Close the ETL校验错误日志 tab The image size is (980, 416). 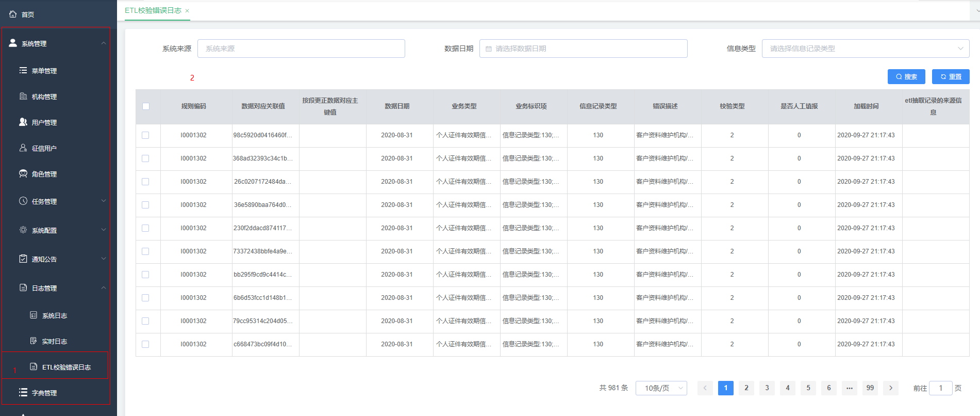(x=187, y=11)
